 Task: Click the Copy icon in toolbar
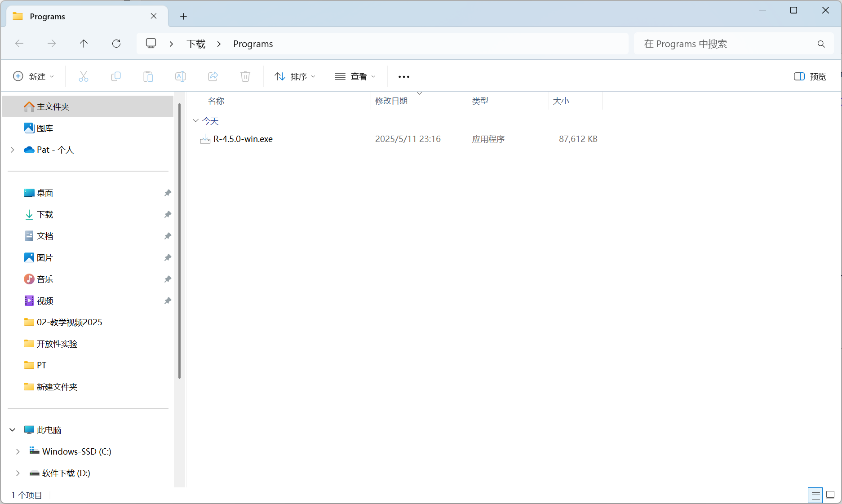[x=116, y=76]
